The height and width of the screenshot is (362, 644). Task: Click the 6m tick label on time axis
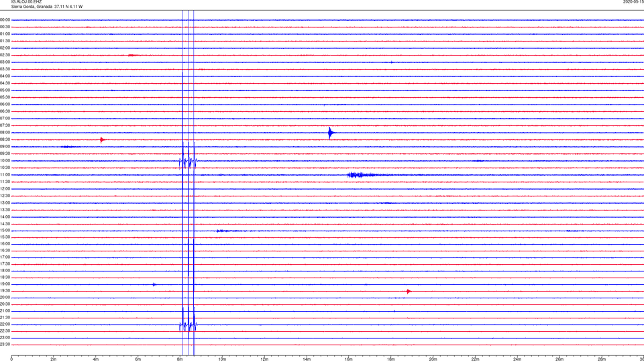(138, 359)
